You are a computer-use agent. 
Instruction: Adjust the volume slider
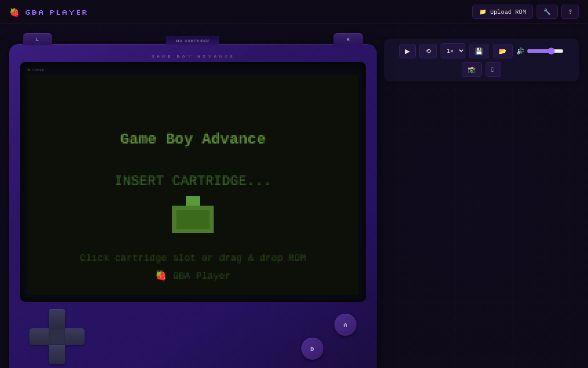coord(546,51)
